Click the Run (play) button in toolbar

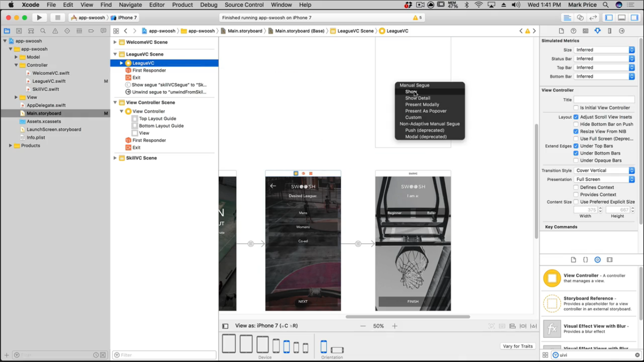pyautogui.click(x=40, y=17)
